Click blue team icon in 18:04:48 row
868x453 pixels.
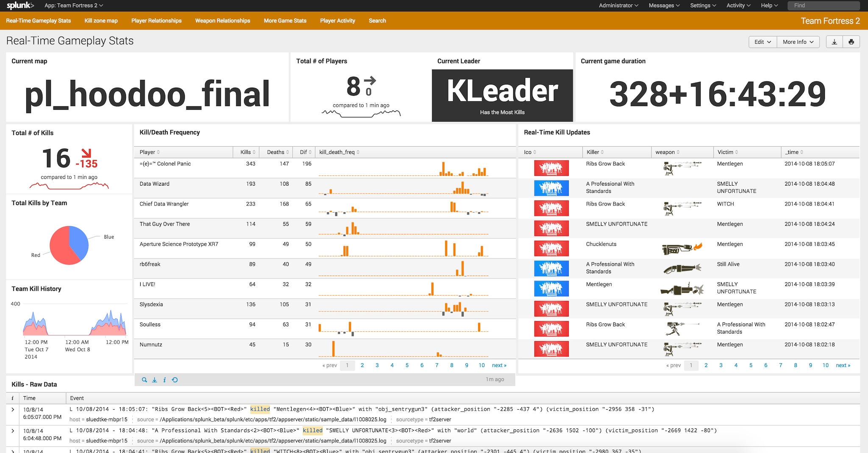(551, 188)
